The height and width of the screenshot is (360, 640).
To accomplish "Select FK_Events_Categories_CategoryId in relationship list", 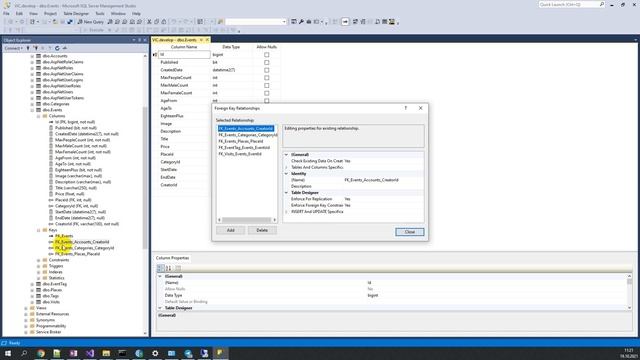I will 247,135.
